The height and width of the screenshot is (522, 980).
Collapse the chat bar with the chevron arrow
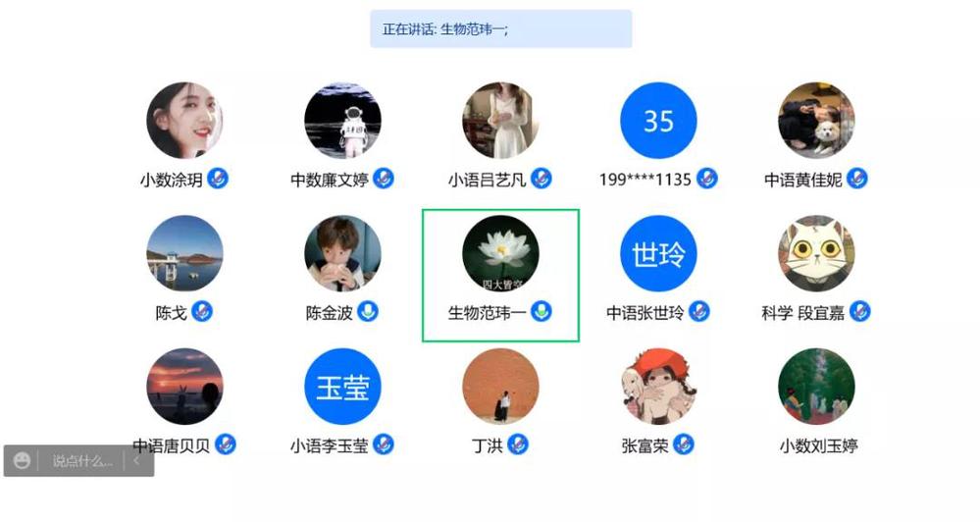[x=135, y=461]
